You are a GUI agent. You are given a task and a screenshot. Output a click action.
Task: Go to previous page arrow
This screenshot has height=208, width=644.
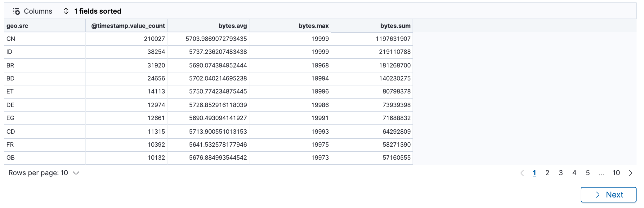(522, 173)
